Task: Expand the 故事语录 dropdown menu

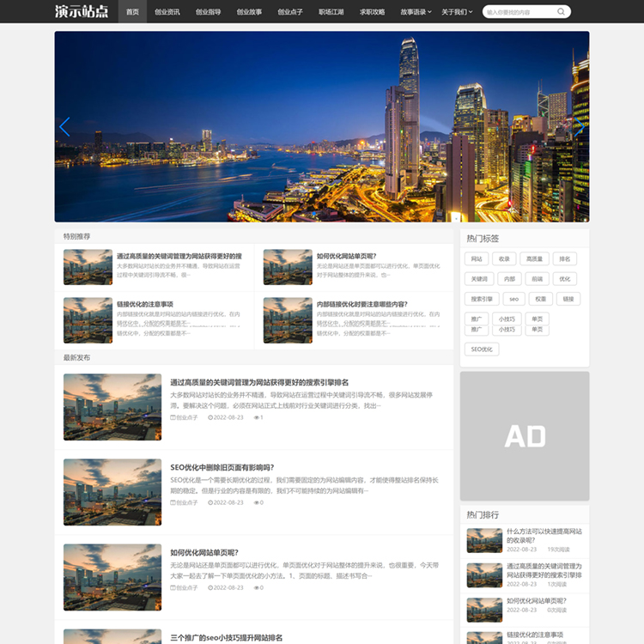Action: (x=416, y=12)
